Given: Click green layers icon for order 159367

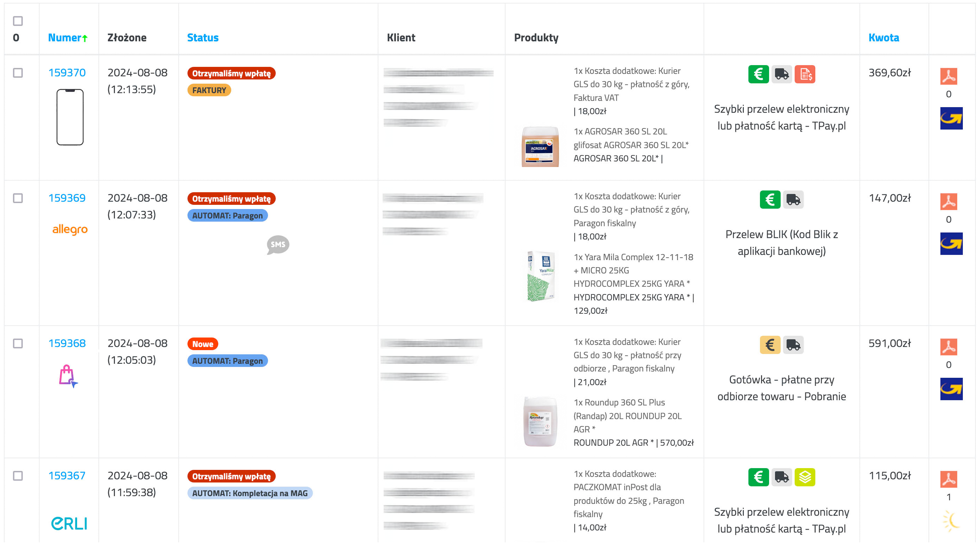Looking at the screenshot, I should pyautogui.click(x=804, y=477).
